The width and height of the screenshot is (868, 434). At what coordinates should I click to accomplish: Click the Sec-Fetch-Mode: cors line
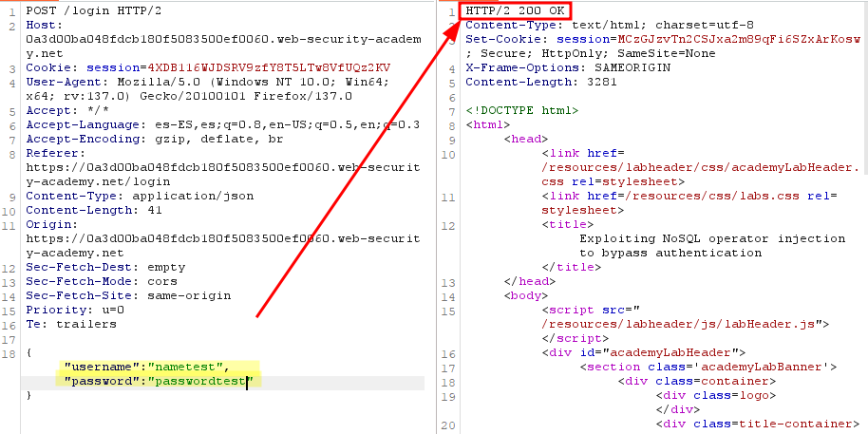[102, 281]
